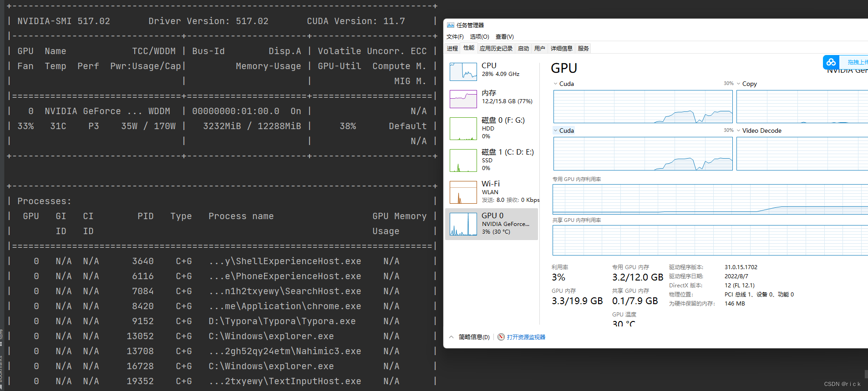The width and height of the screenshot is (868, 391).
Task: Click the chrome.exe process row
Action: click(222, 306)
